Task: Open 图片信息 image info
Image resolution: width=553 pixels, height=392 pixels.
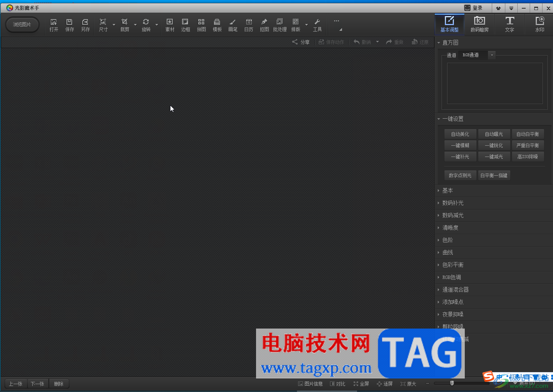Action: (x=310, y=384)
